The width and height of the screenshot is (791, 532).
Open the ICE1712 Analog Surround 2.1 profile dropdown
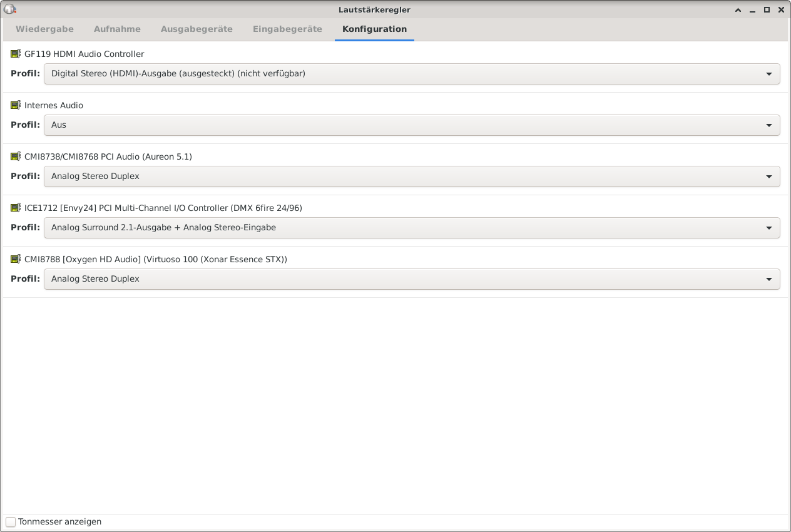click(412, 228)
